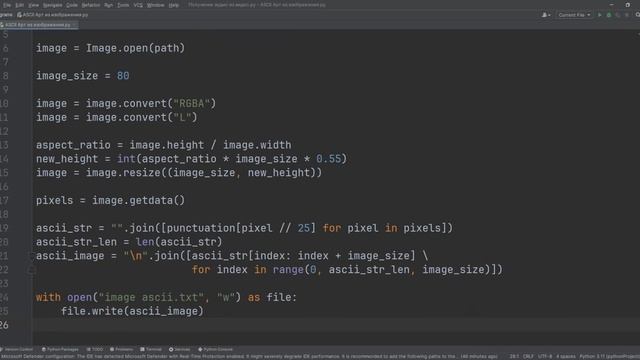Click the Microsoft Defender status bar notification

coord(249,357)
